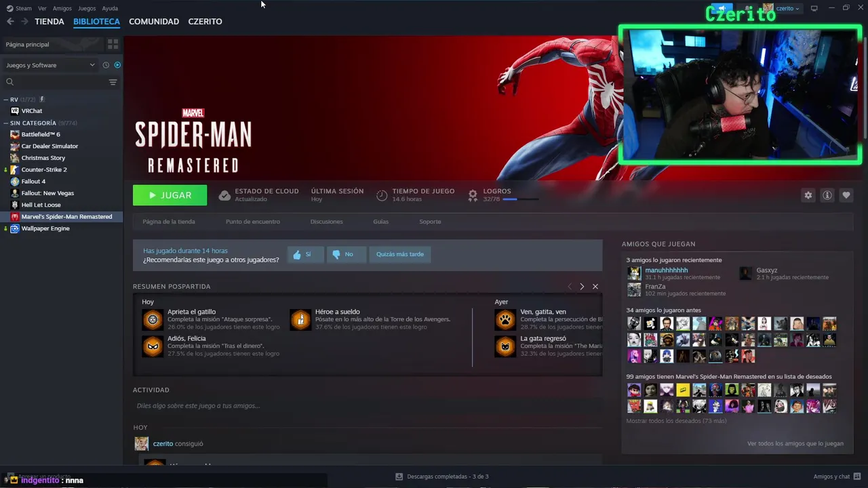Open Soporte link
868x488 pixels.
(430, 222)
